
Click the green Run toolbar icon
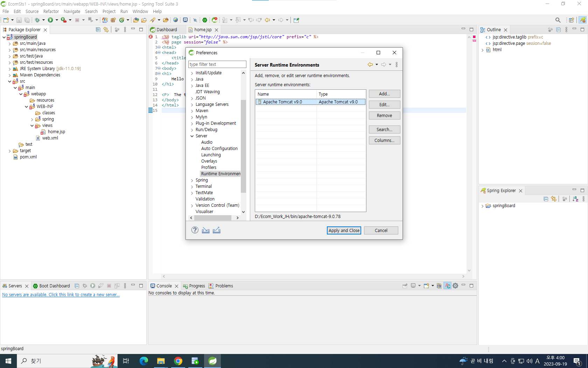pos(50,20)
